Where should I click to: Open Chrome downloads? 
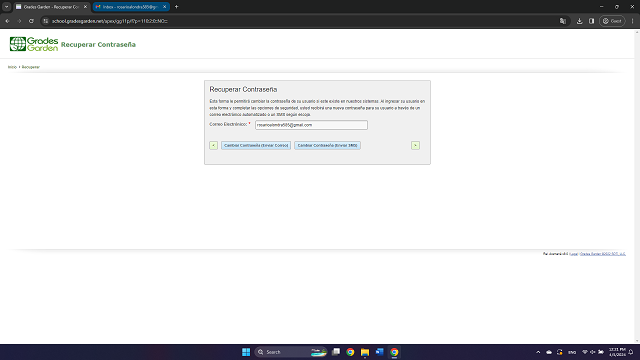pos(579,21)
